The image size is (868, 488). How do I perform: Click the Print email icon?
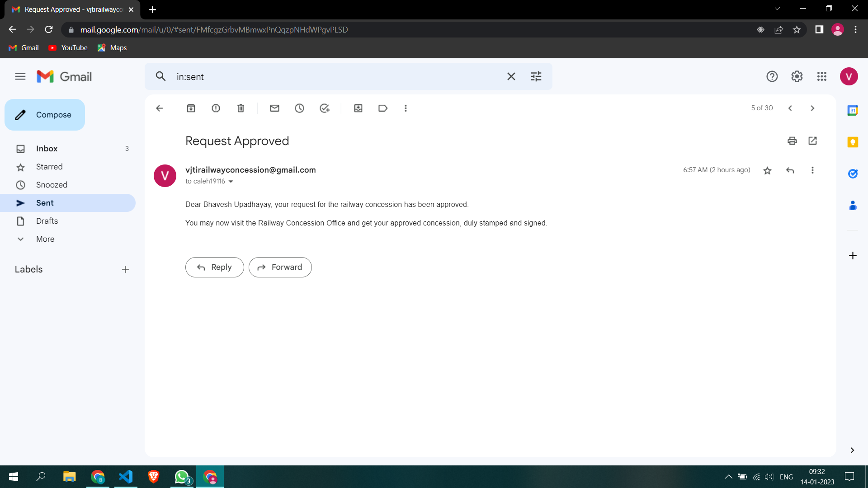click(793, 141)
